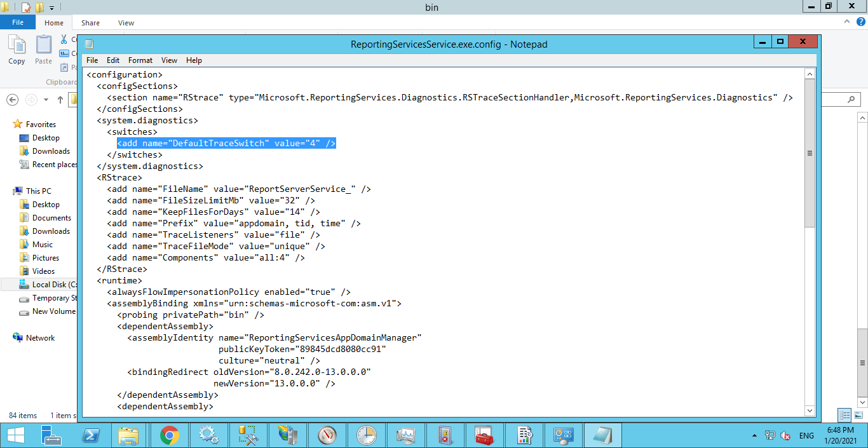Click the muted volume tray icon
Image resolution: width=868 pixels, height=448 pixels.
785,436
